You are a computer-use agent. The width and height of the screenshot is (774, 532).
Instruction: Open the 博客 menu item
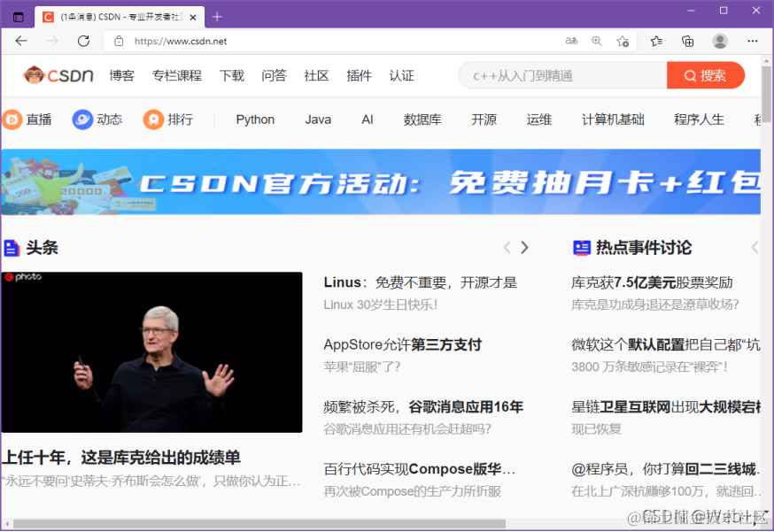[x=121, y=75]
